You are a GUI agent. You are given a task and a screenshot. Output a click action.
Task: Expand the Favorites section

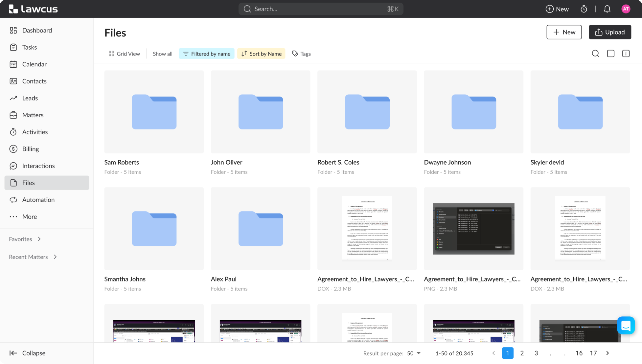(25, 239)
